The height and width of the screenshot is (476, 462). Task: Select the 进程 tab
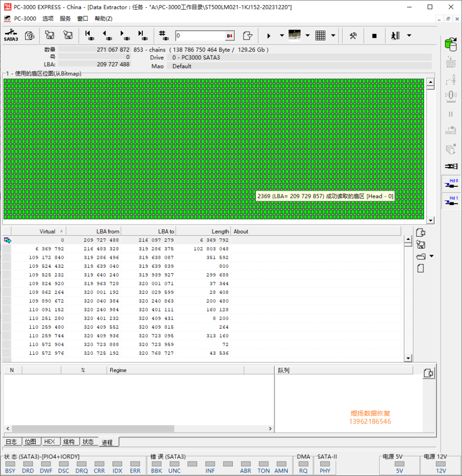tap(108, 443)
